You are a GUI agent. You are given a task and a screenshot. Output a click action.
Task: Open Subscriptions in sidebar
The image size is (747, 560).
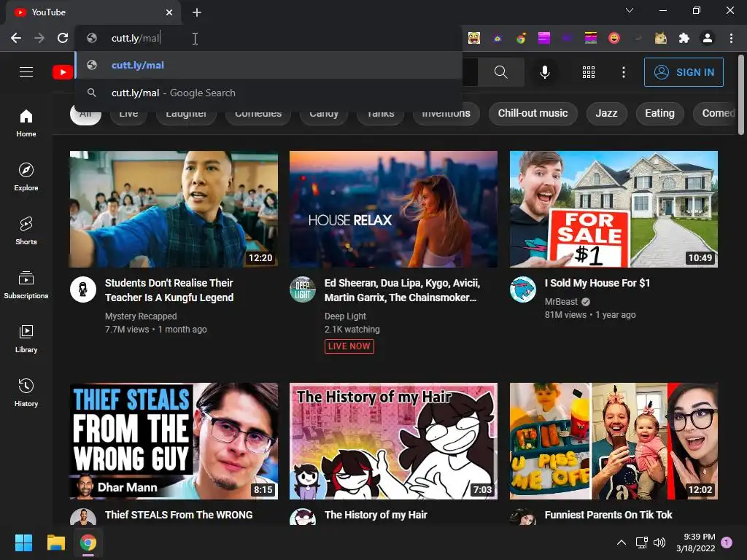pyautogui.click(x=26, y=284)
